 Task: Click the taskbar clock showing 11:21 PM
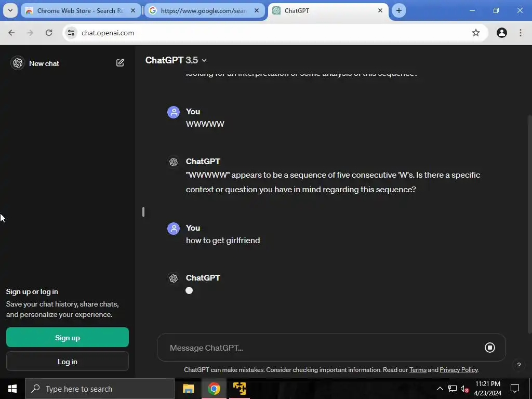[487, 389]
